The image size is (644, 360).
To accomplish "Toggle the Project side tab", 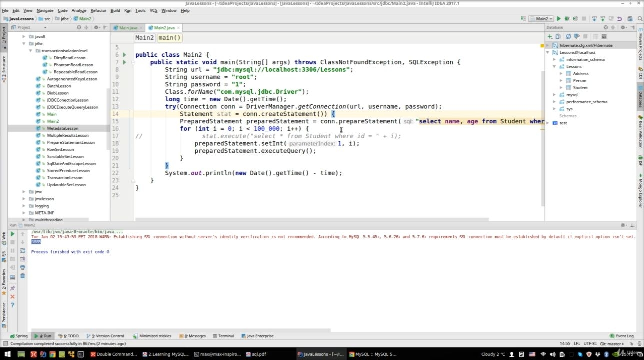I will click(4, 37).
